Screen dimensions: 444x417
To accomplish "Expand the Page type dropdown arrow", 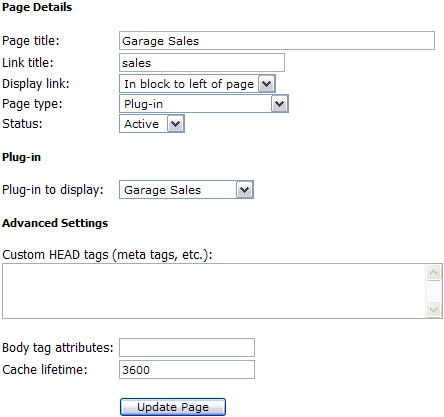I will point(279,104).
